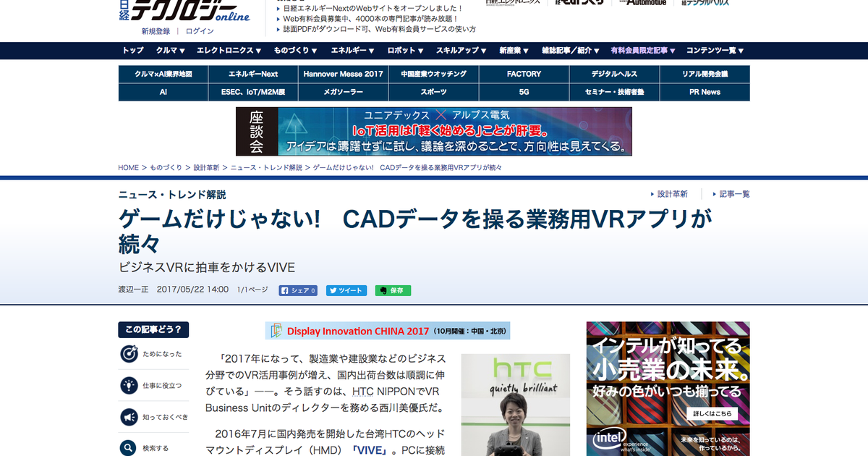Open the 雑誌記事／紹介 dropdown
The image size is (868, 456).
[x=571, y=51]
